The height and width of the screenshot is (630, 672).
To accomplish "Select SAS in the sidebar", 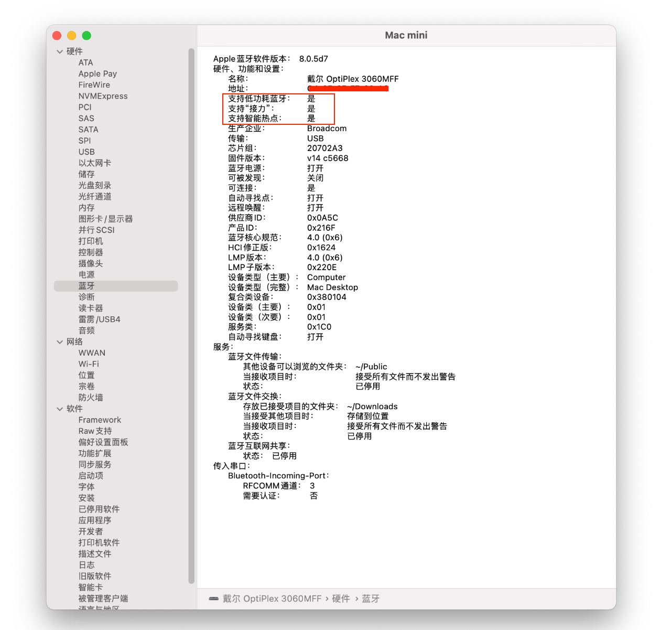I will click(x=86, y=119).
